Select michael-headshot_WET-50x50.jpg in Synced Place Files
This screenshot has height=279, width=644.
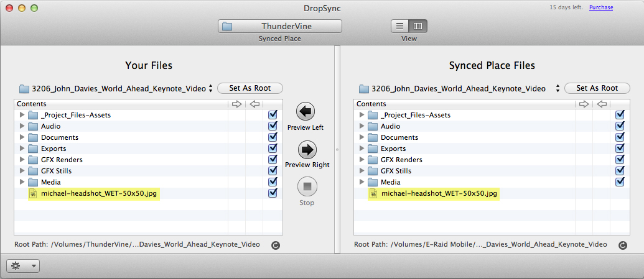pyautogui.click(x=441, y=193)
